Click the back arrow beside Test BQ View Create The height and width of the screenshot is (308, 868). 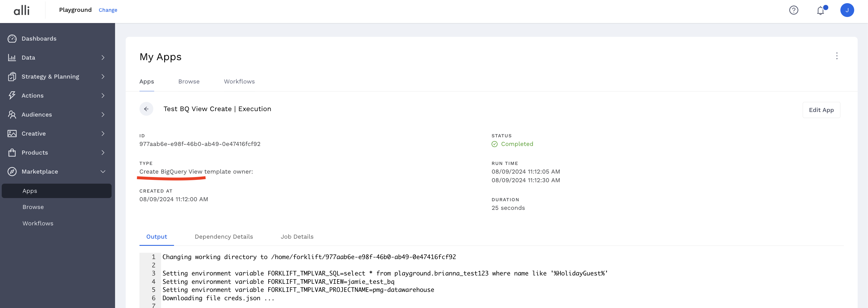146,109
